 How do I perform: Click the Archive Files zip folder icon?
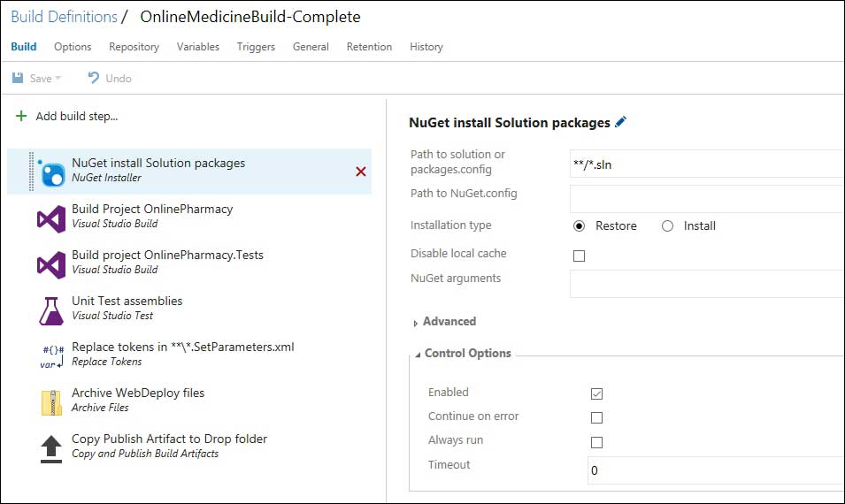[51, 401]
